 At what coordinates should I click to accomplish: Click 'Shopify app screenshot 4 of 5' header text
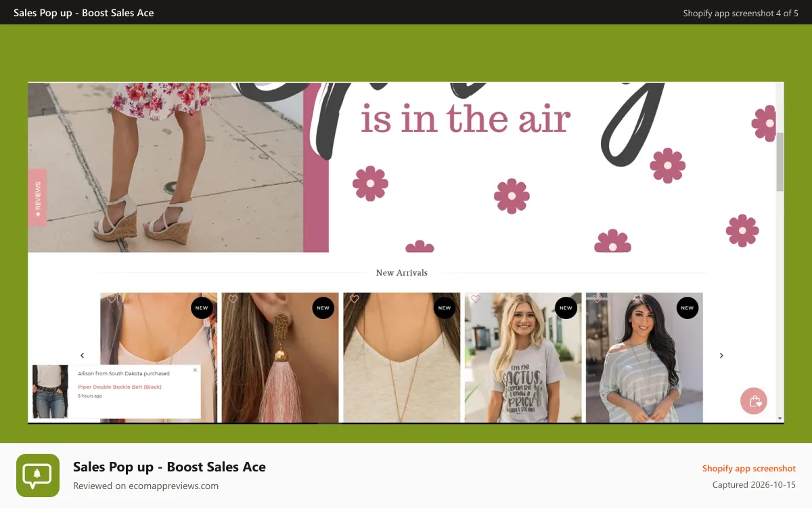[x=741, y=13]
